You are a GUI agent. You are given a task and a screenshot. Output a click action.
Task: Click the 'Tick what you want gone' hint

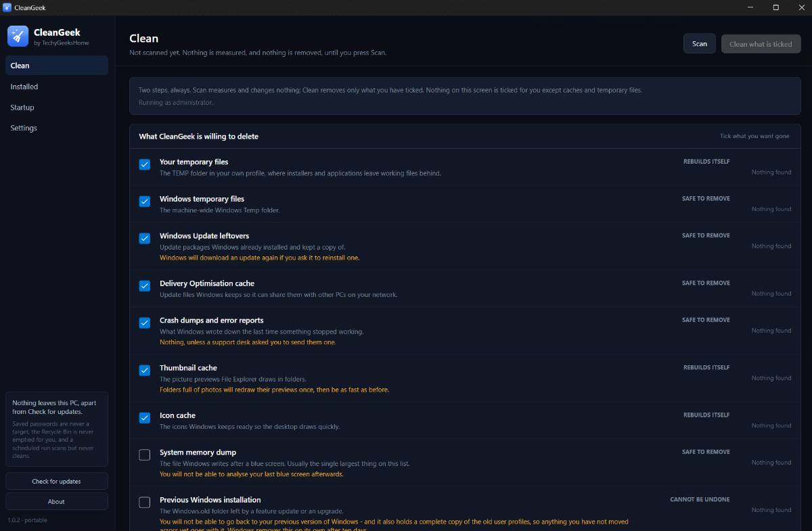[754, 136]
